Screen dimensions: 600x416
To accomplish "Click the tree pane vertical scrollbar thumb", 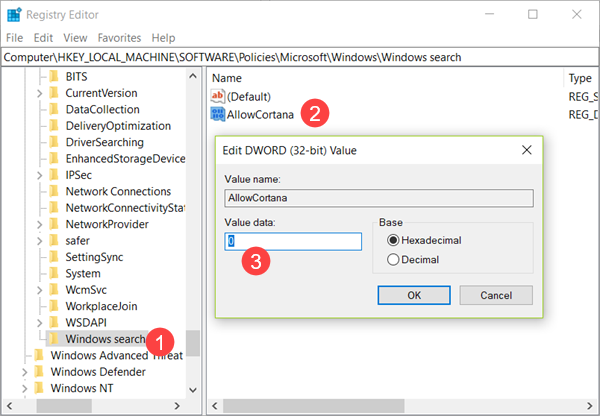I will (193, 343).
